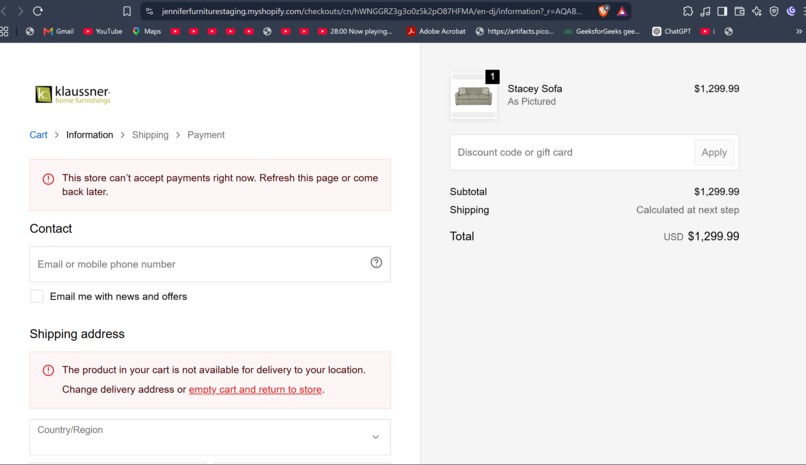Show more bookmarks with the overflow arrows
The image size is (806, 465).
tap(799, 31)
